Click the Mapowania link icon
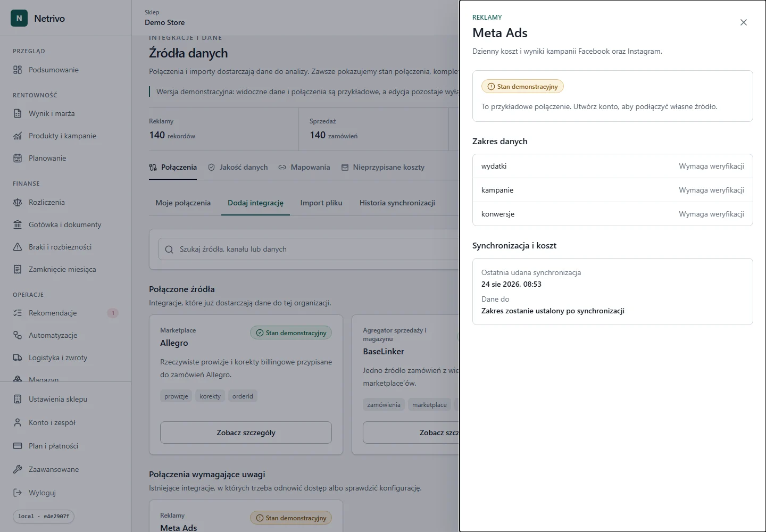766x532 pixels. click(x=282, y=167)
